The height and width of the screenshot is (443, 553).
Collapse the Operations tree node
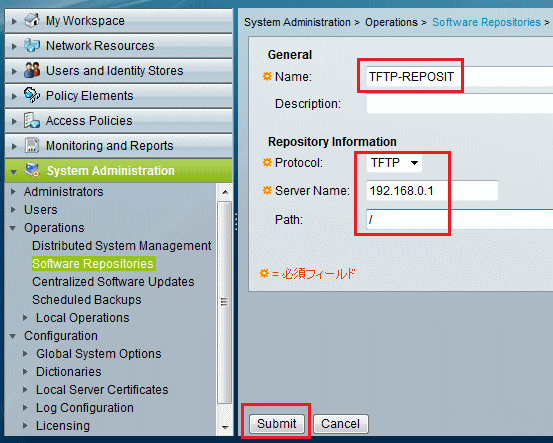point(13,228)
